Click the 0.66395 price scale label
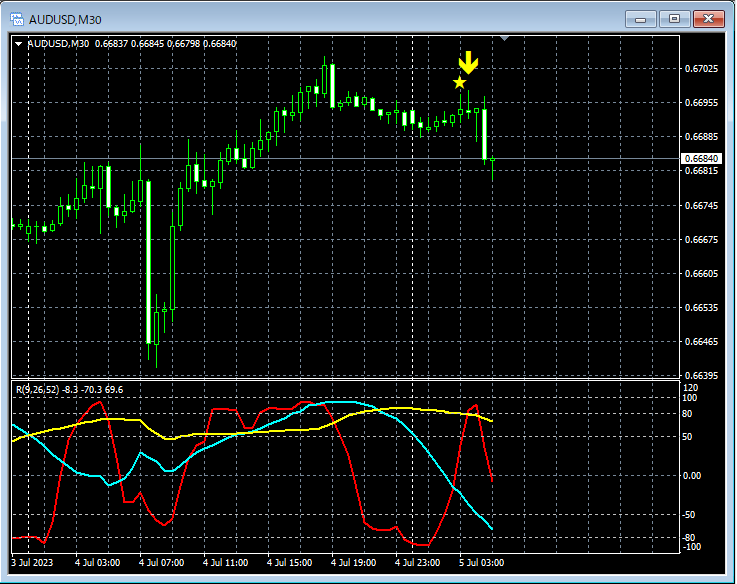The width and height of the screenshot is (737, 584). tap(701, 375)
